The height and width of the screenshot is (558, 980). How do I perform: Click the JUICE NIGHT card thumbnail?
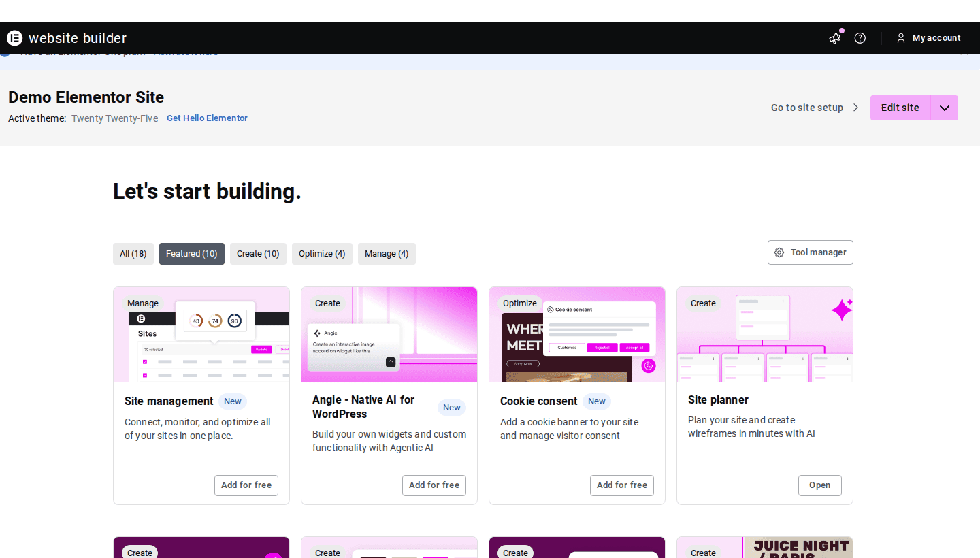tap(765, 547)
